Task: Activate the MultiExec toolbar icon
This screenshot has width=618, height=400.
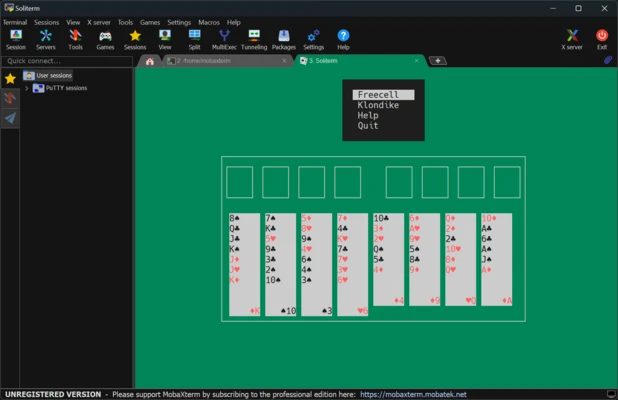Action: pos(224,40)
